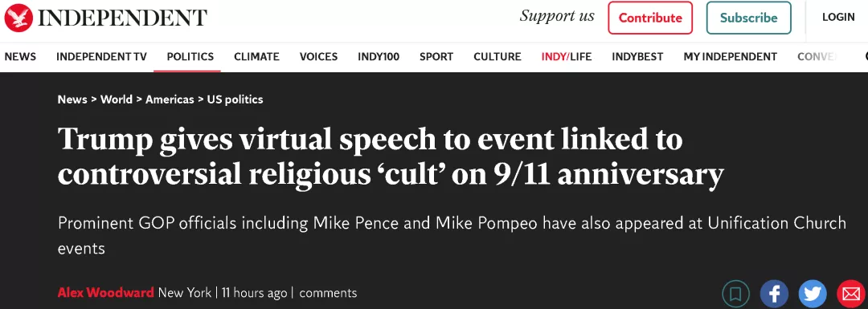The image size is (868, 309).
Task: Go to the CLIMATE section
Action: (256, 56)
